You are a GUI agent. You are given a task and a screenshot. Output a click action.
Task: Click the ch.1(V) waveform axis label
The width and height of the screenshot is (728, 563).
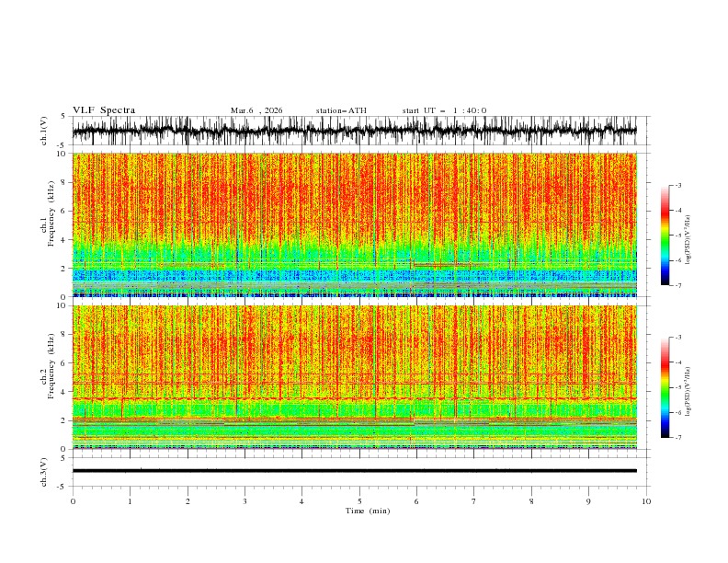[44, 131]
